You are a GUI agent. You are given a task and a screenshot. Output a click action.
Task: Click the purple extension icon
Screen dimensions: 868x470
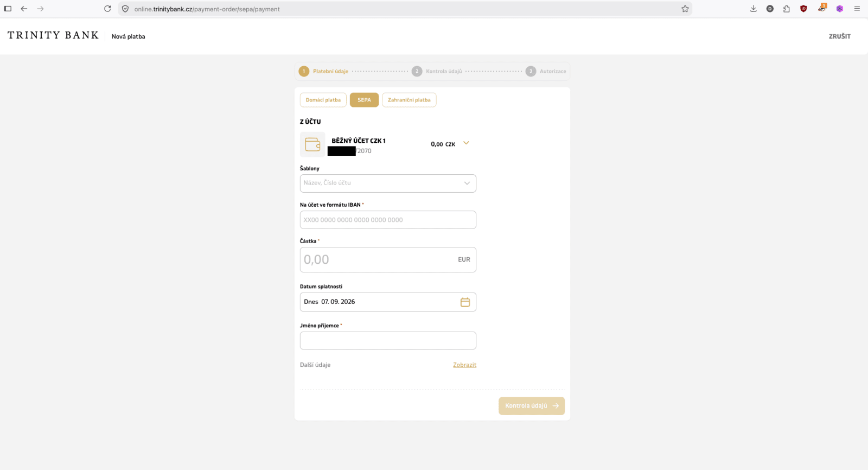click(x=840, y=9)
